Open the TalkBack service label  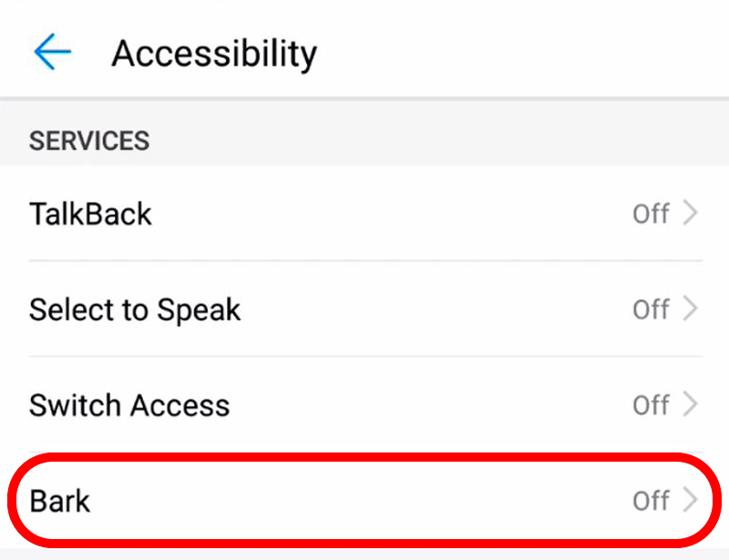coord(90,214)
